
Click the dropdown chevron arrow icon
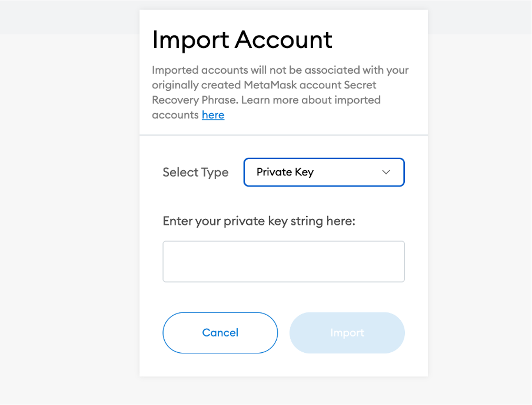(x=386, y=172)
